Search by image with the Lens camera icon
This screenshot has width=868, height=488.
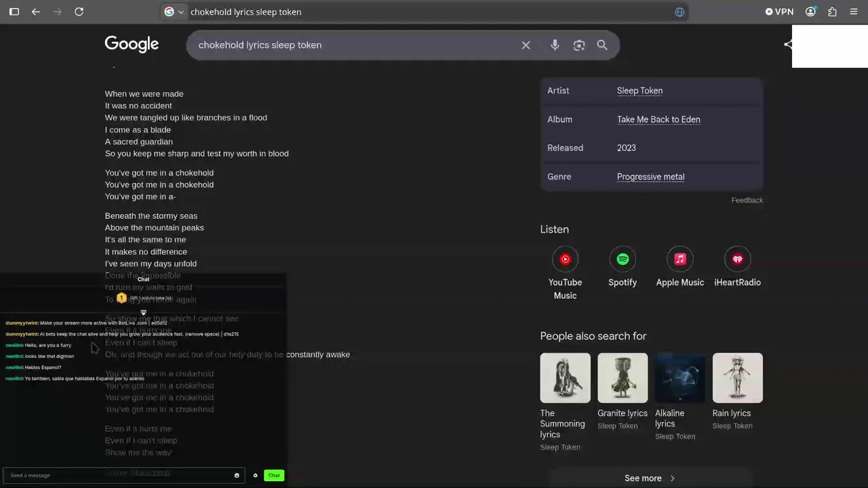tap(579, 45)
